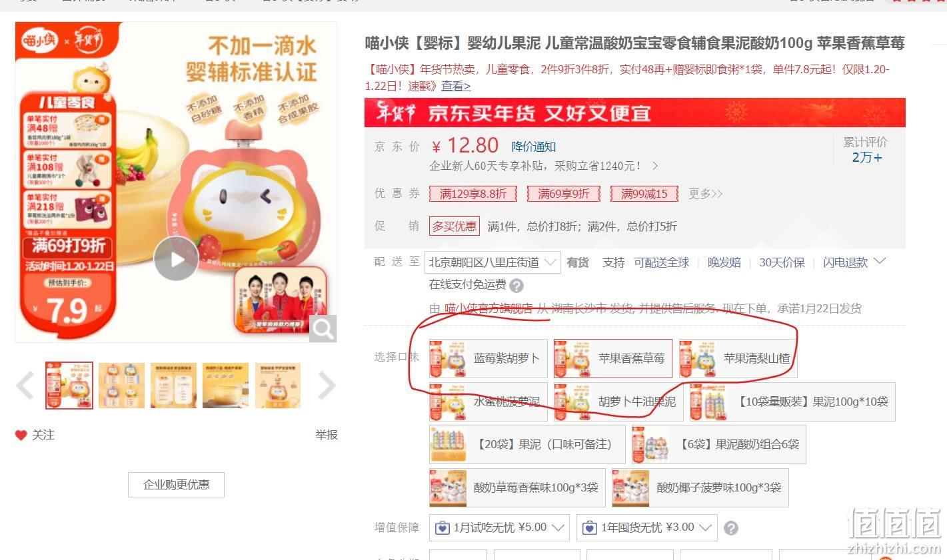Click the help icon next to 增值保障 options
This screenshot has height=560, width=947.
731,528
